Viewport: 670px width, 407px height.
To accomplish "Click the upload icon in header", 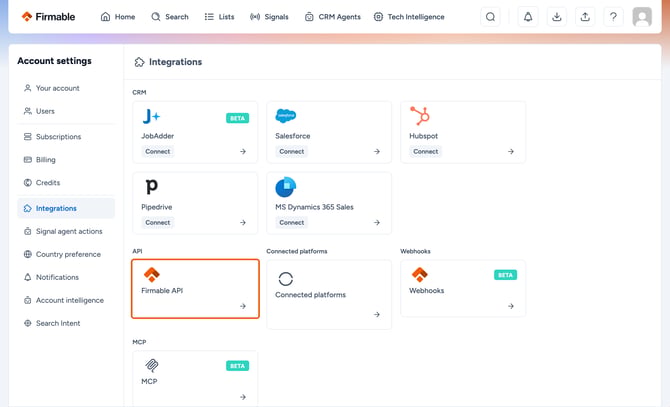I will coord(585,17).
